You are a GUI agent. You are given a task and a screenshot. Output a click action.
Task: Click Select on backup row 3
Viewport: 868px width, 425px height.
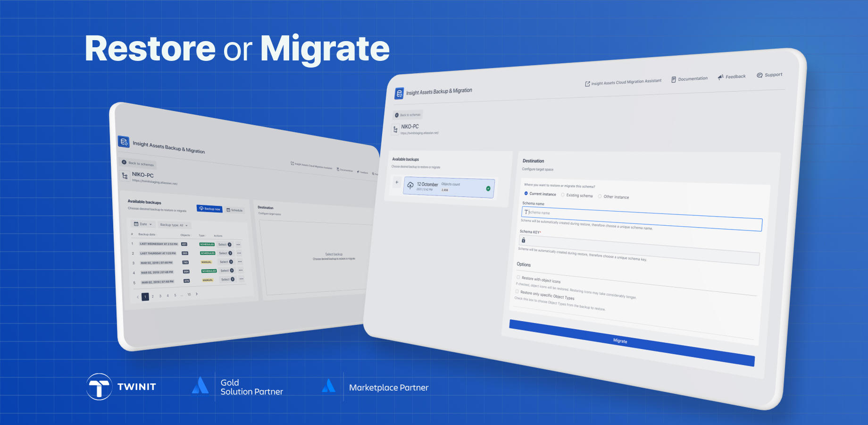pyautogui.click(x=227, y=262)
